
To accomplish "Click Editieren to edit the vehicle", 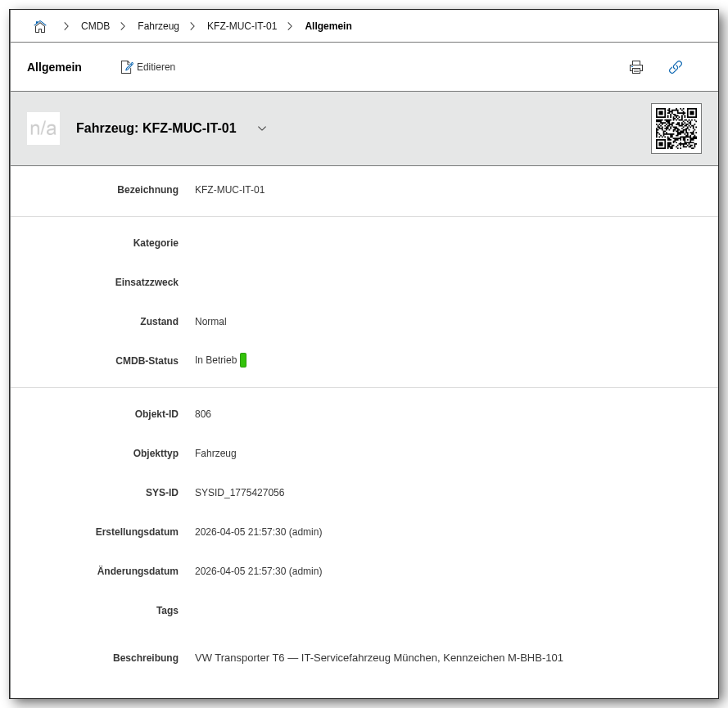I will coord(148,67).
